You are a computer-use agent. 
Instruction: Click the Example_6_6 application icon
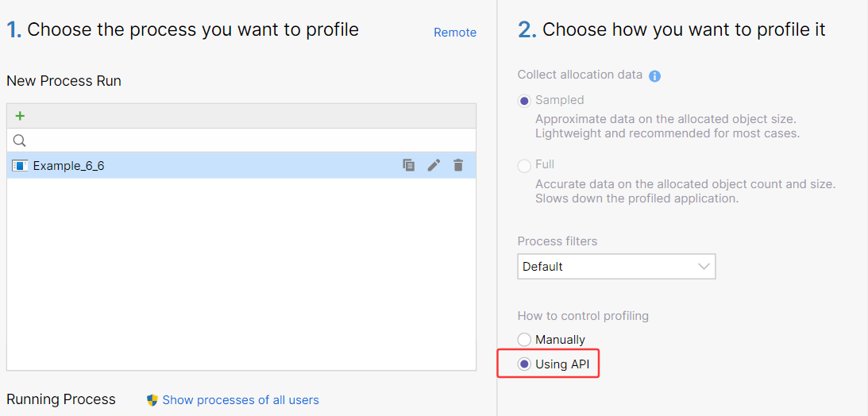(21, 166)
